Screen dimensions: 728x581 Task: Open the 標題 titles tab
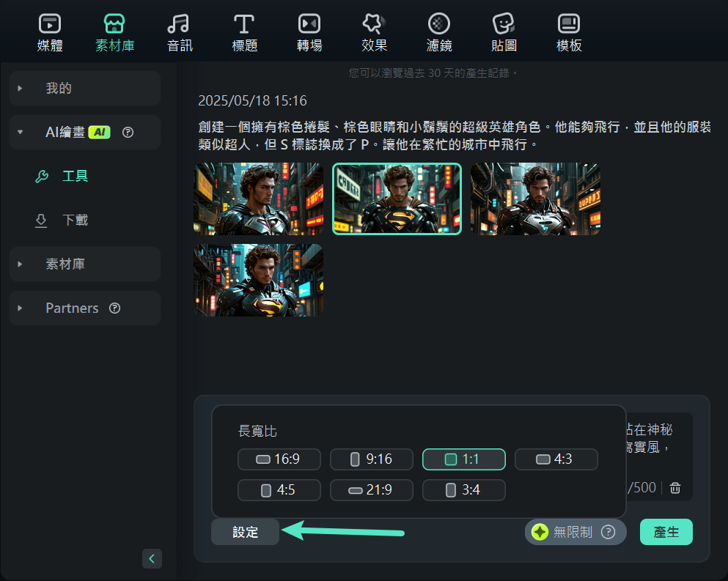(x=245, y=32)
